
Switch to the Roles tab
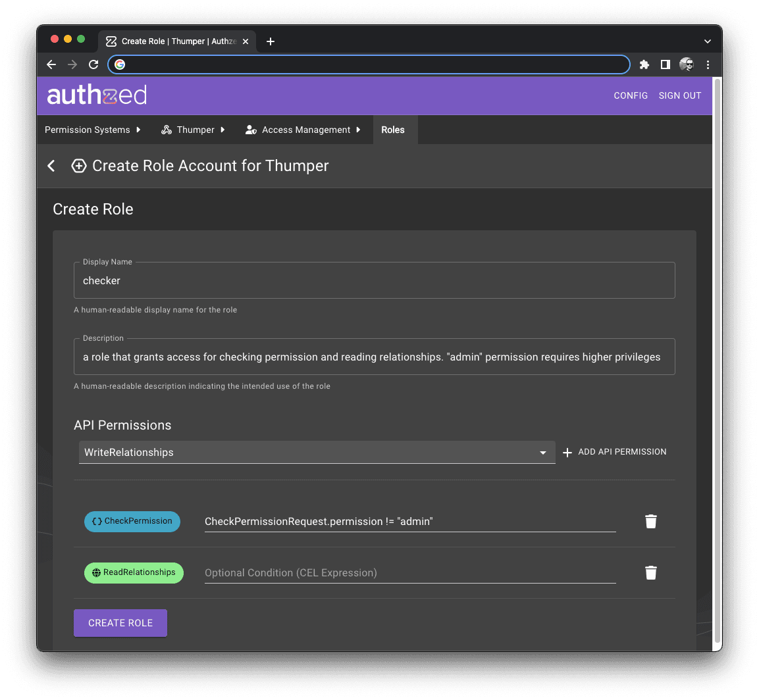pyautogui.click(x=394, y=130)
